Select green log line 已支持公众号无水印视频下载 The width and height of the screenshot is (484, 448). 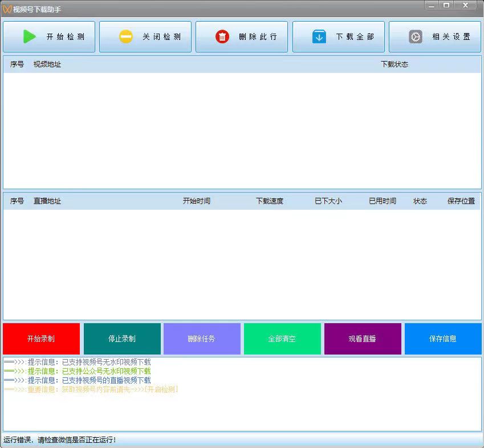click(x=78, y=371)
